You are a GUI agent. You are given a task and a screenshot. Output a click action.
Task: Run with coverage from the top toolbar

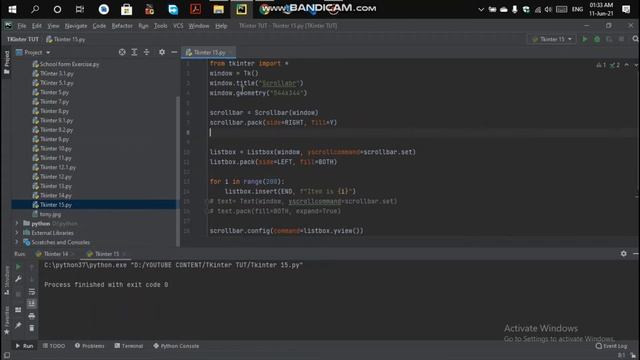click(609, 39)
